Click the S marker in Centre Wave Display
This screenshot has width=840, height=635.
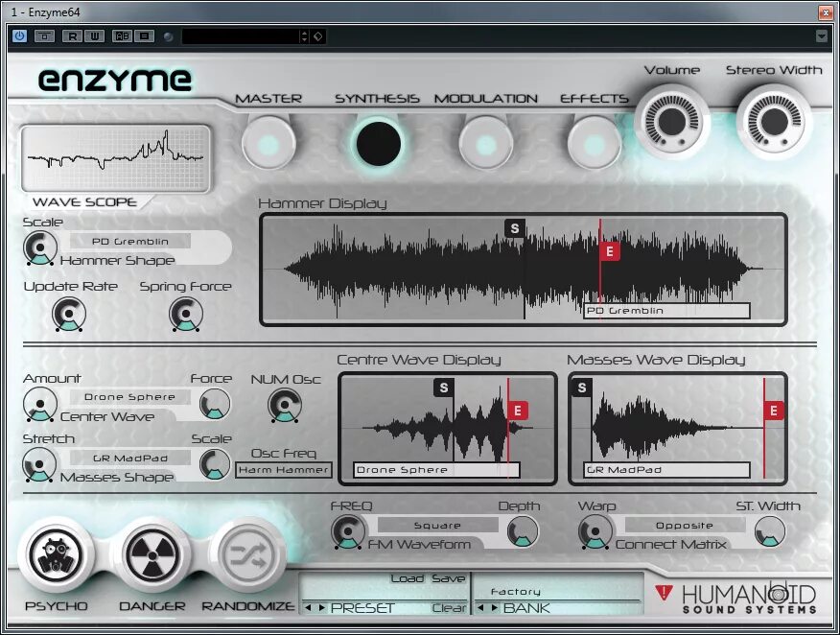(444, 388)
